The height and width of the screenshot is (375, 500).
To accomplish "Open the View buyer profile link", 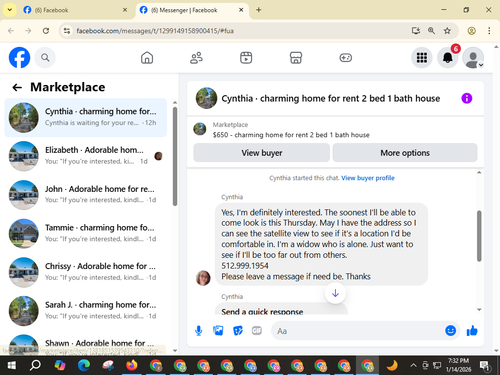I will click(368, 178).
